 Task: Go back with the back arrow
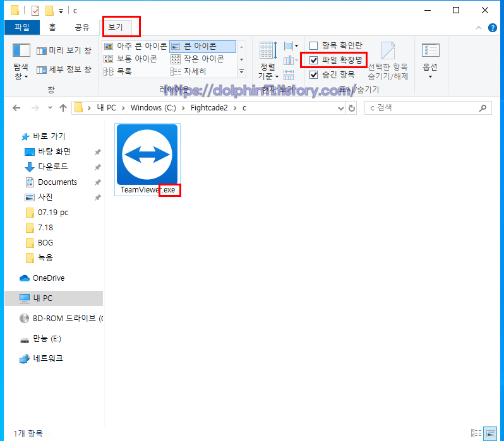click(16, 108)
